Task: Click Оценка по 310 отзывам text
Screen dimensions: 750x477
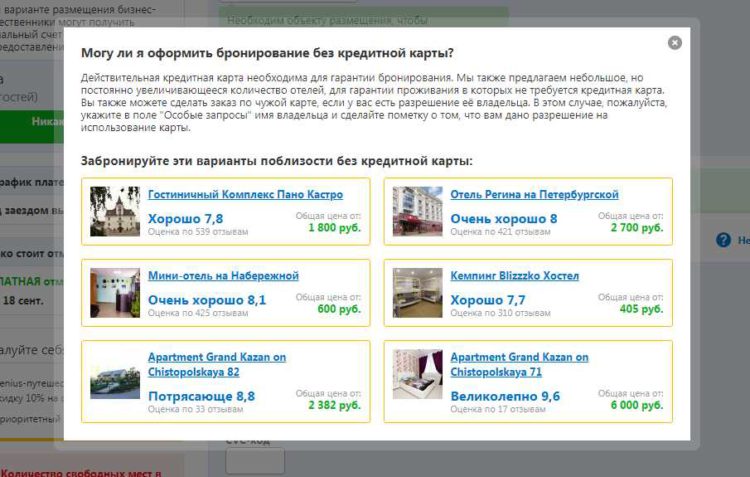Action: [500, 313]
